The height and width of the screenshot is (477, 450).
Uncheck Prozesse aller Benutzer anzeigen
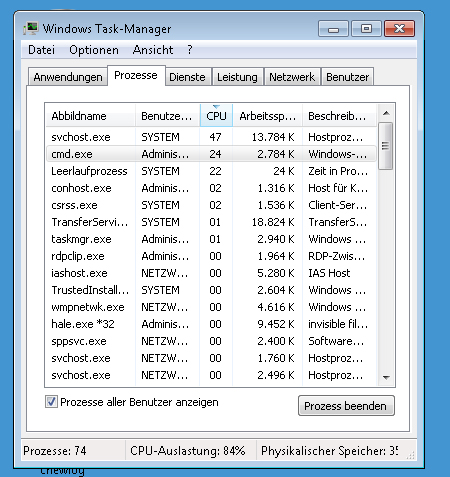click(51, 402)
